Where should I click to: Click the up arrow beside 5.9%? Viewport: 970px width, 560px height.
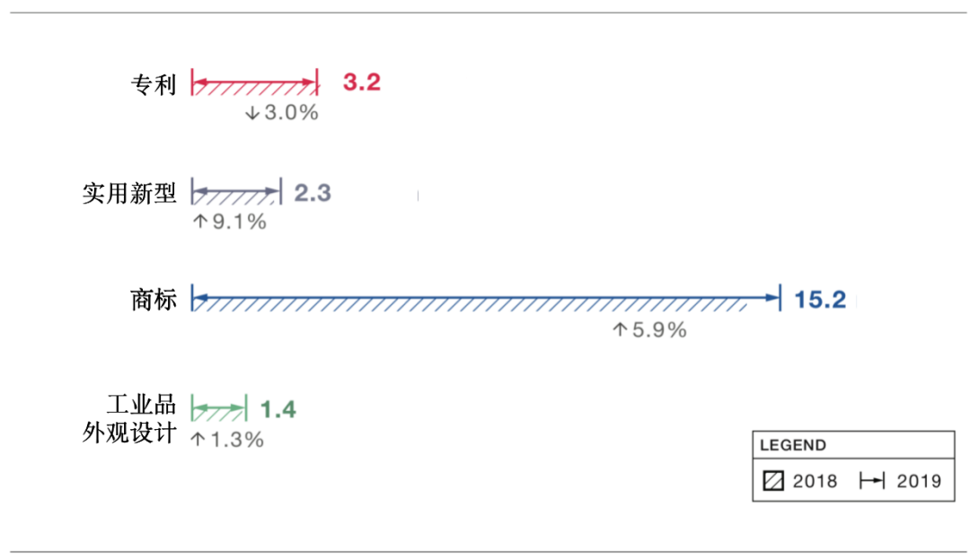coord(620,329)
